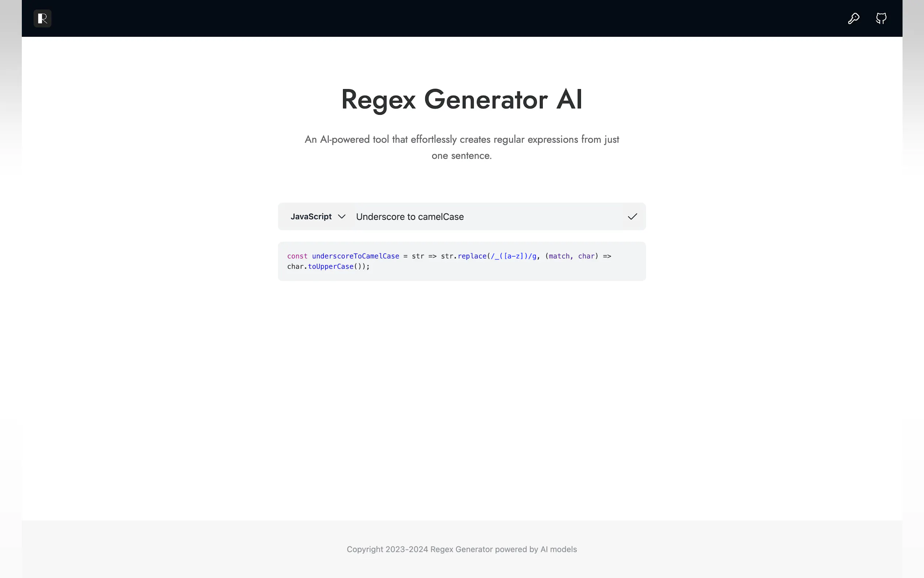Click the replace method call in code
Viewport: 924px width, 578px height.
coord(472,256)
